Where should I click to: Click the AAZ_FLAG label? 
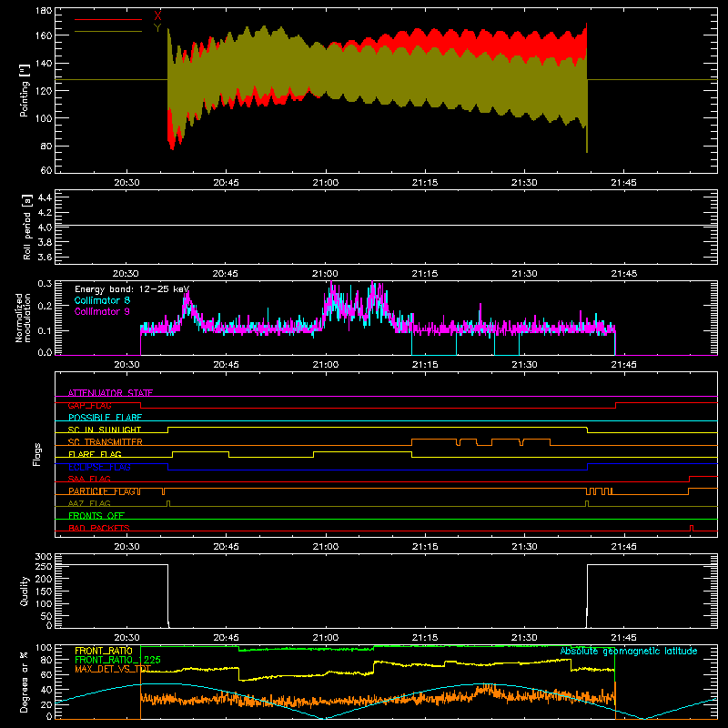[x=89, y=503]
